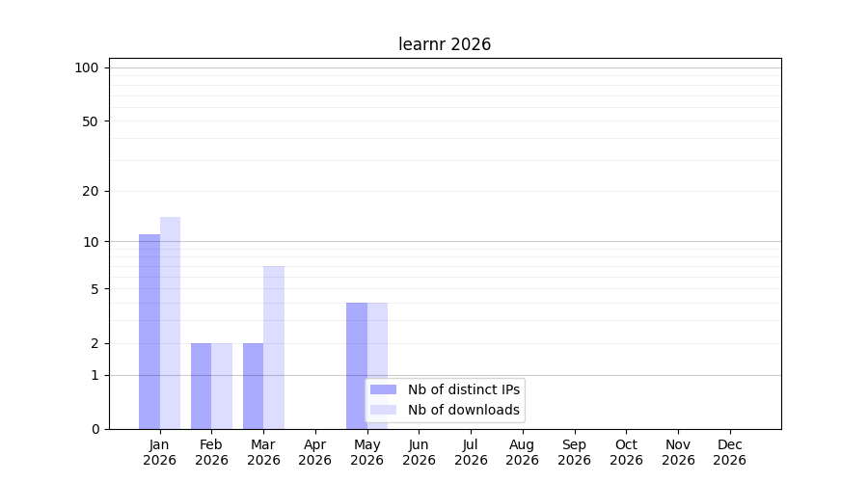
Task: Click the y-axis value '50'
Action: coord(91,121)
